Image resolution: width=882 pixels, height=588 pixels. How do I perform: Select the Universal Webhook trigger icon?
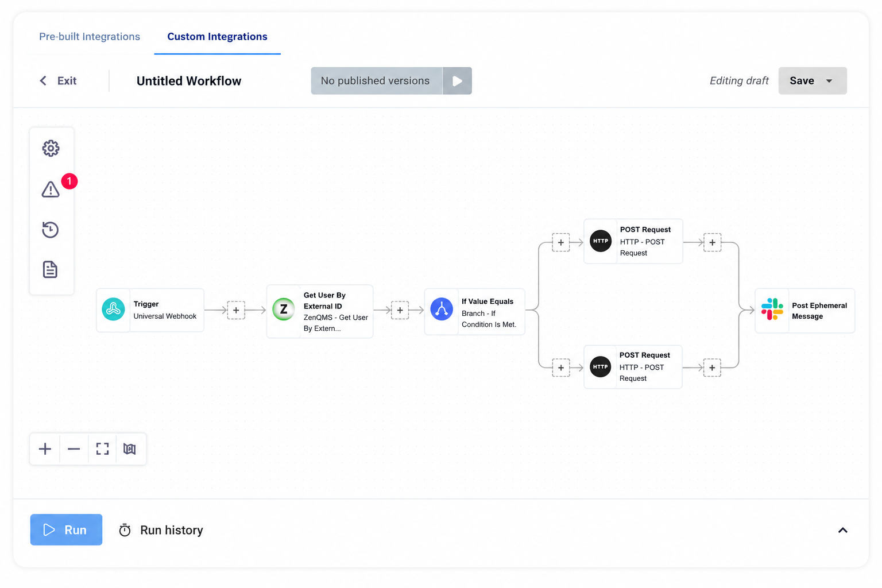click(x=114, y=310)
